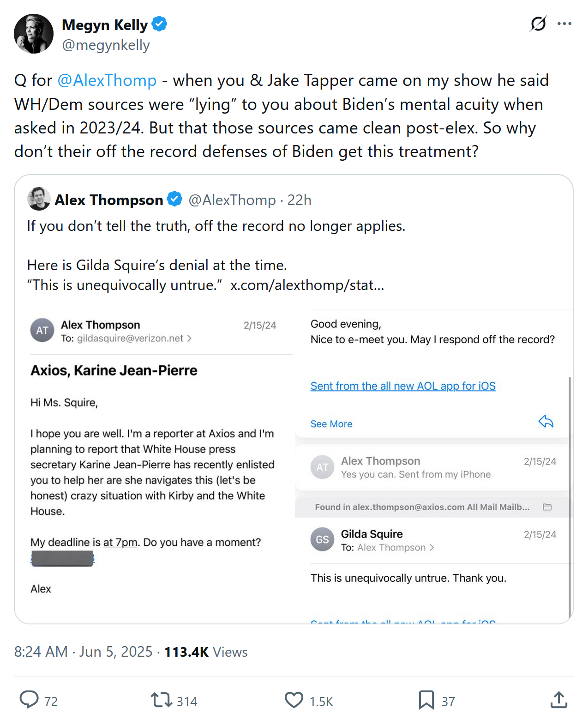Screen dimensions: 588x720
Task: Click the @AlexThomp mention link
Action: point(107,80)
